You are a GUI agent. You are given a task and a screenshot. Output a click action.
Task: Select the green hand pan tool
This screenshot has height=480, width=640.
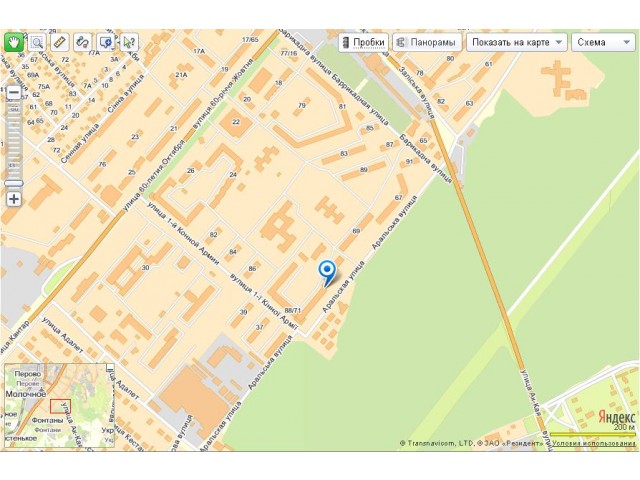(x=14, y=42)
